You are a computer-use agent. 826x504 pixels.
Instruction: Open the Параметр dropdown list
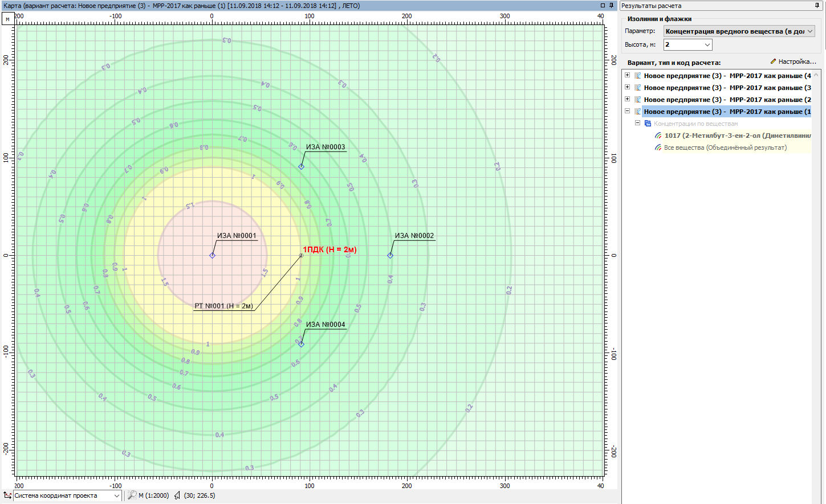(810, 31)
